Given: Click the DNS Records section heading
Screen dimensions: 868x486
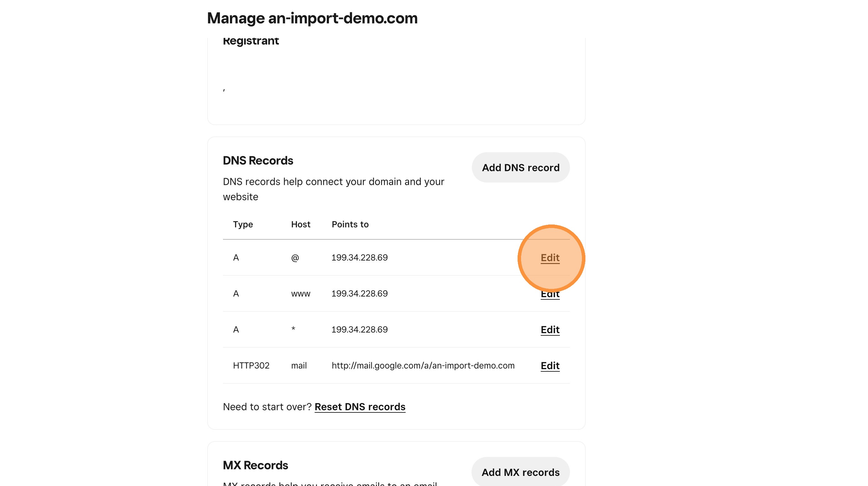Looking at the screenshot, I should point(258,160).
